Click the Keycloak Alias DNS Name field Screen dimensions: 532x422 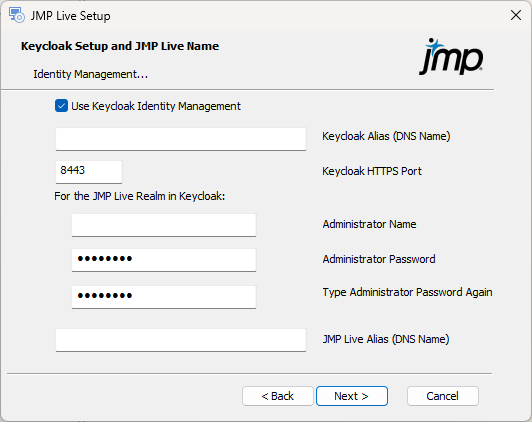(181, 139)
